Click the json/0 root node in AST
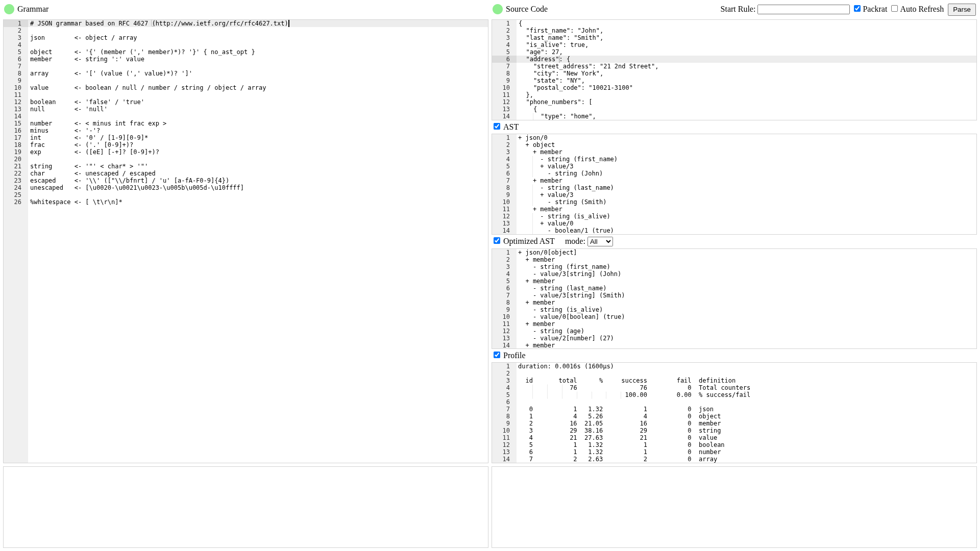This screenshot has width=980, height=551. [x=536, y=138]
